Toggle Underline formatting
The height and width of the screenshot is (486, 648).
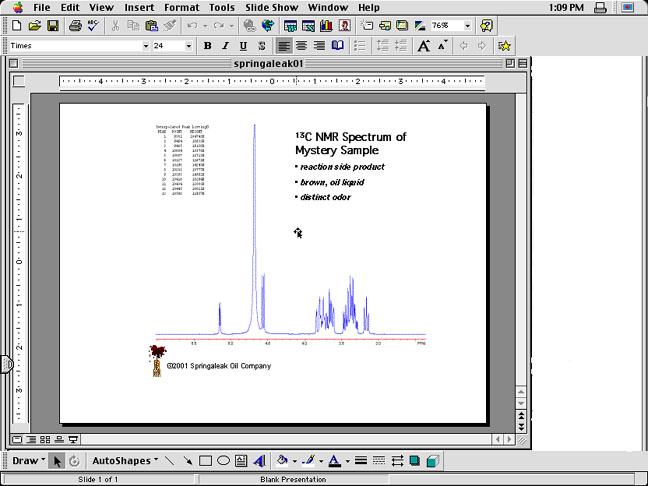(243, 46)
